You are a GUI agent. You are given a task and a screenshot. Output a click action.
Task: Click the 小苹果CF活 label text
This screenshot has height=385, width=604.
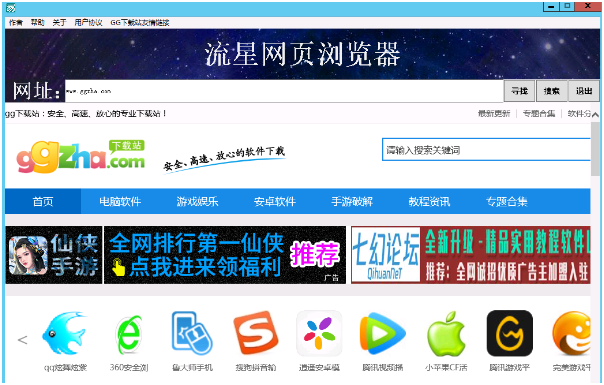click(x=446, y=367)
